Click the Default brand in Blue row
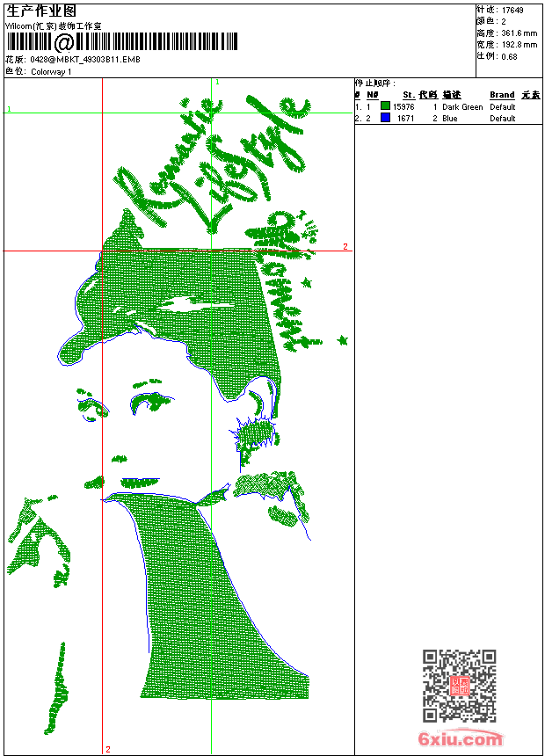 503,119
